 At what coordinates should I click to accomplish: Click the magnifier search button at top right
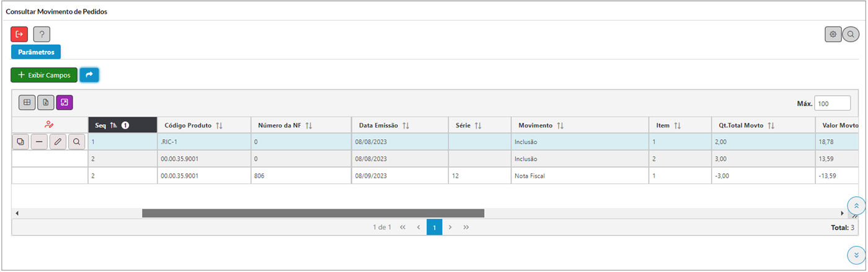[851, 35]
